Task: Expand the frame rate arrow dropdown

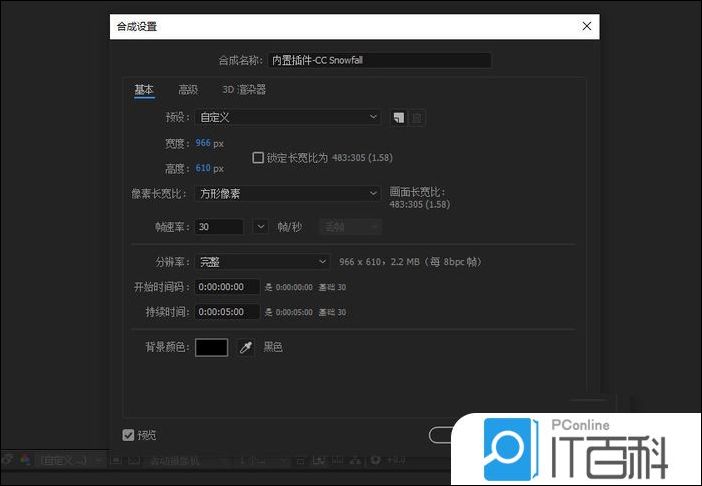Action: coord(261,226)
